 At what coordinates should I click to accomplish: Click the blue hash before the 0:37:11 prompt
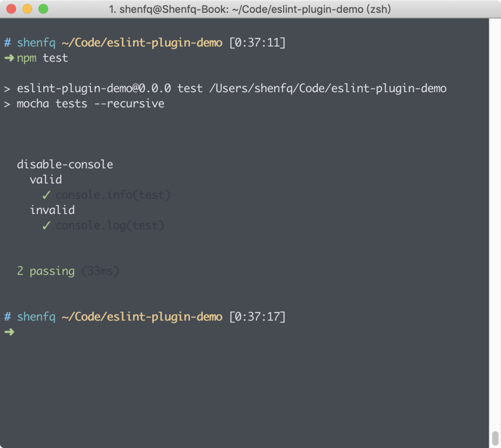pos(7,42)
